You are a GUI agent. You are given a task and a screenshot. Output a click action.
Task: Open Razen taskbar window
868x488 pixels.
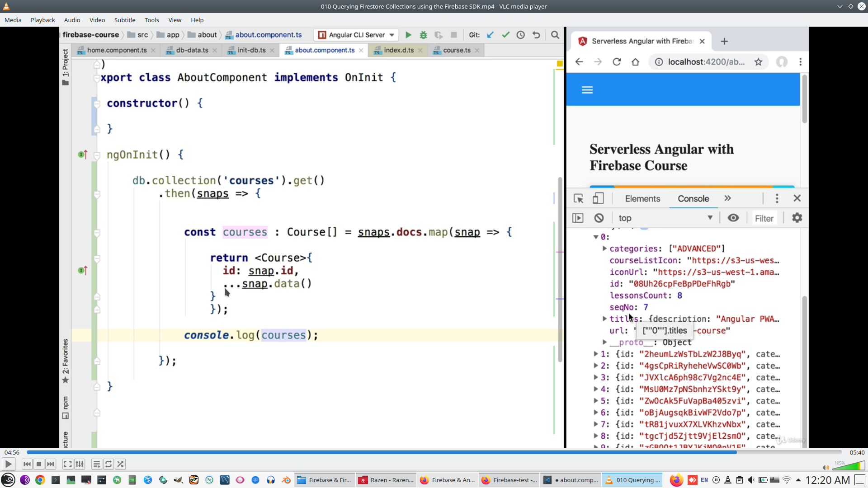coord(386,480)
